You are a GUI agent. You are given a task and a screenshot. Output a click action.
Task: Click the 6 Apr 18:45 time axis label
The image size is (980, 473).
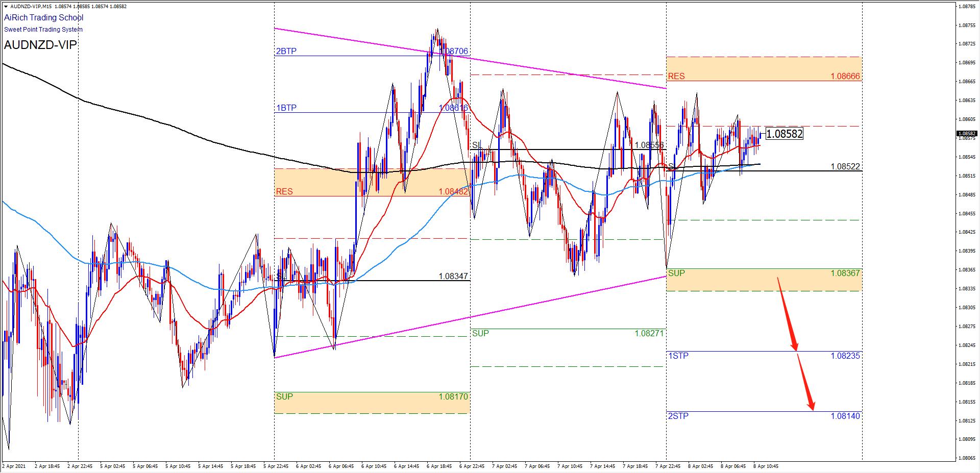tap(439, 466)
